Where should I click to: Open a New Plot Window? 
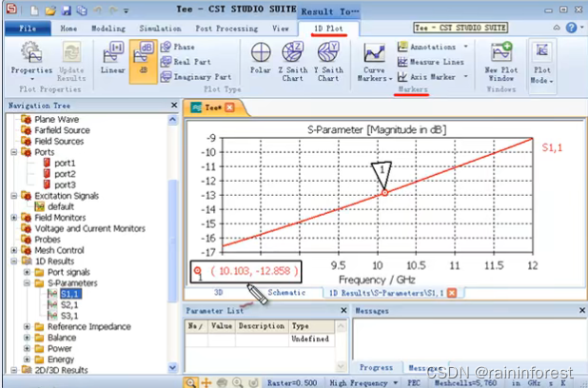coord(501,62)
